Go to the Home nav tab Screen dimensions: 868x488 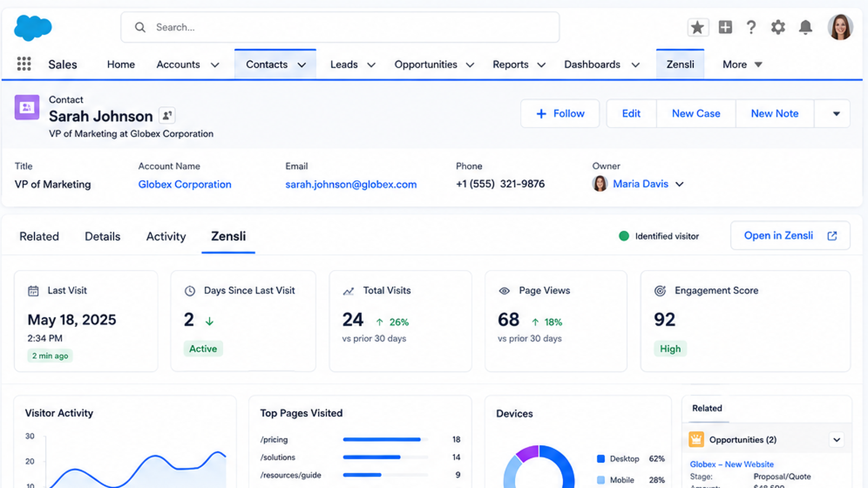(x=120, y=65)
